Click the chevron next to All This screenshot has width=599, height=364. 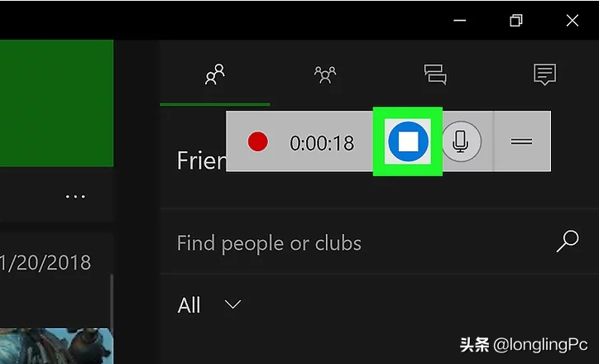(232, 304)
